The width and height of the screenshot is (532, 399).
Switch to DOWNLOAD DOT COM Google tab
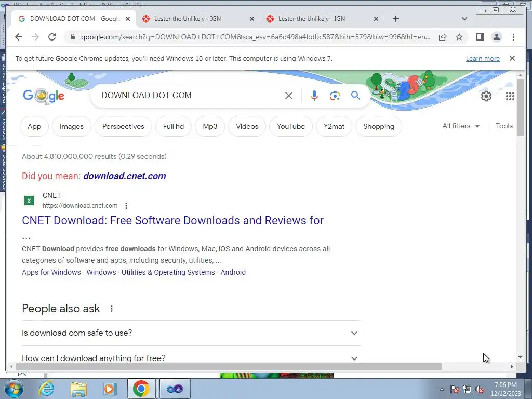(x=74, y=19)
